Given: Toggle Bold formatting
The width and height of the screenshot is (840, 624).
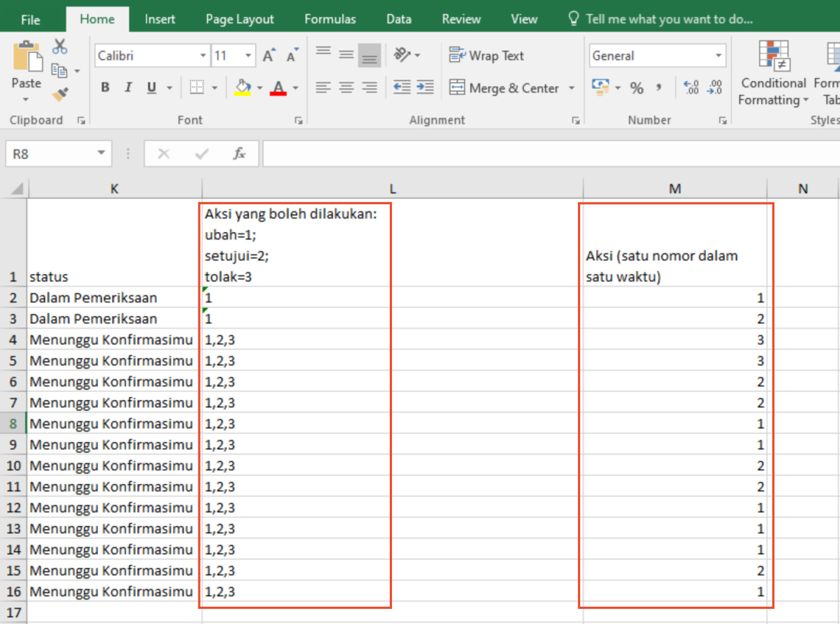Looking at the screenshot, I should [x=105, y=87].
